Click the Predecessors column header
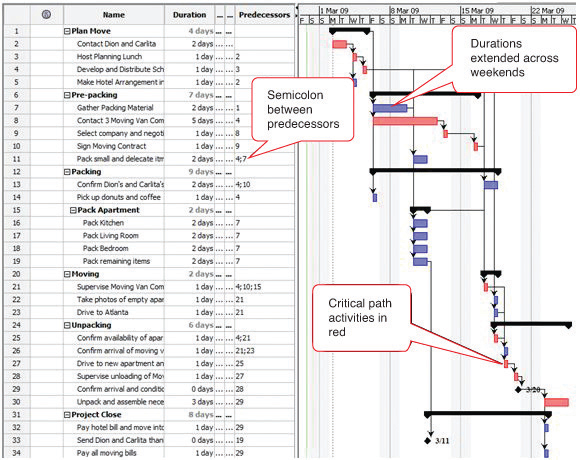The width and height of the screenshot is (580, 460). [x=264, y=15]
